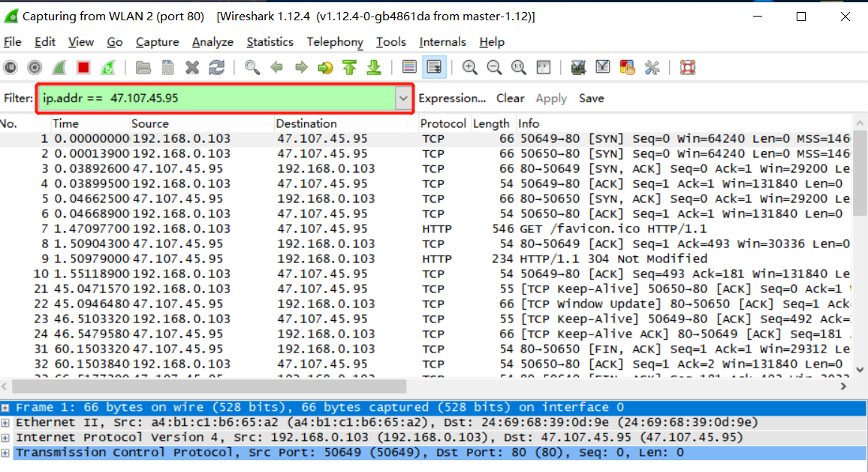Jump to last packet icon
The image size is (868, 472).
click(374, 68)
